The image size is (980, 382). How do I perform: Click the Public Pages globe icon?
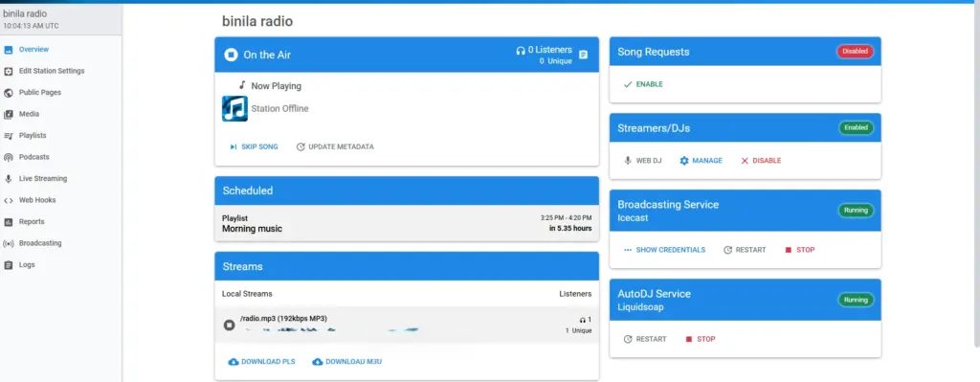[x=8, y=93]
